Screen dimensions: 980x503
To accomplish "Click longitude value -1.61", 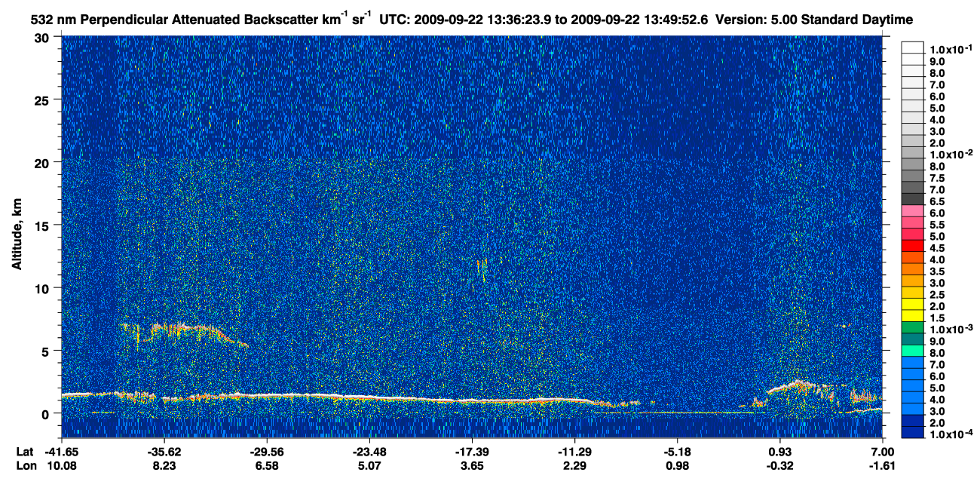I will tap(883, 465).
